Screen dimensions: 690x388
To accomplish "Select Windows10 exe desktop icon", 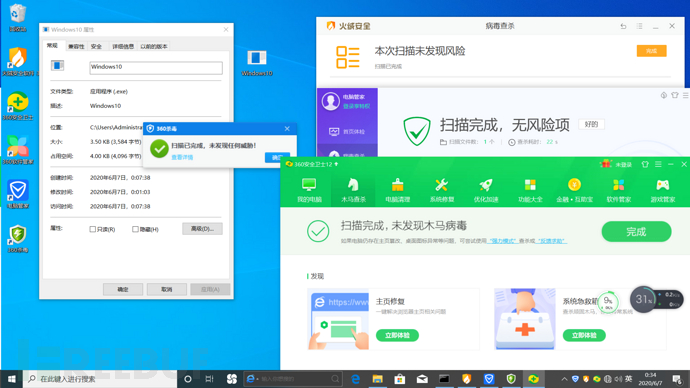I will 257,63.
